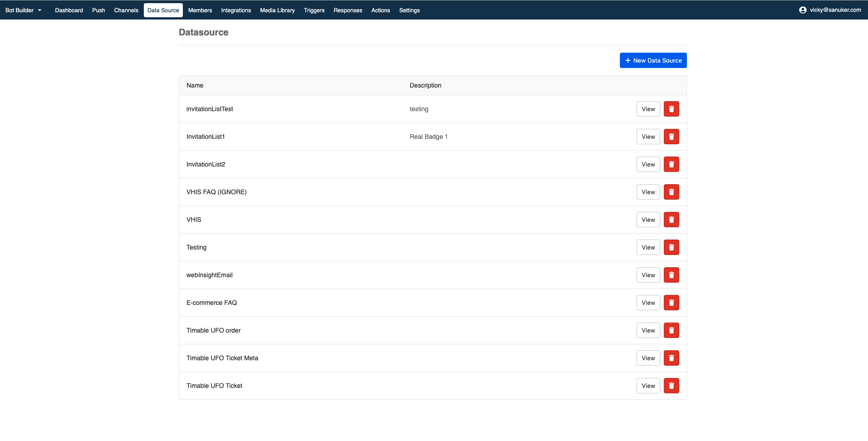The height and width of the screenshot is (441, 868).
Task: View the InvitationList2 data source
Action: point(648,164)
